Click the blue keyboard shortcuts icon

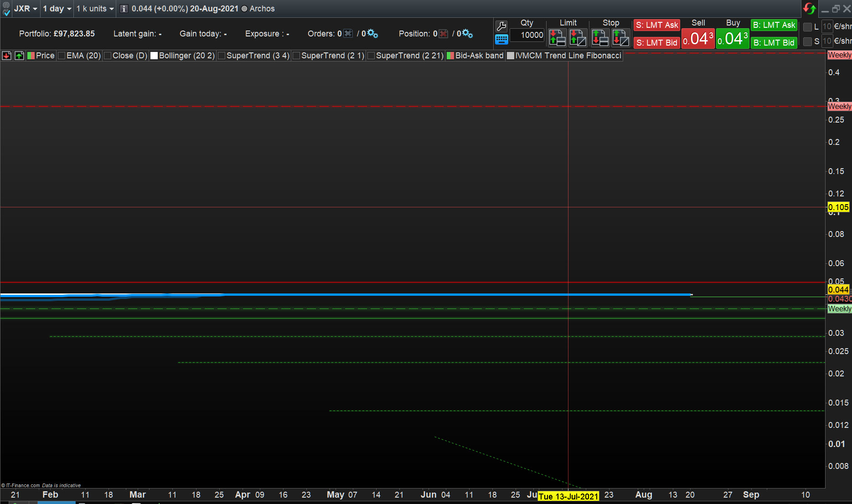coord(501,40)
